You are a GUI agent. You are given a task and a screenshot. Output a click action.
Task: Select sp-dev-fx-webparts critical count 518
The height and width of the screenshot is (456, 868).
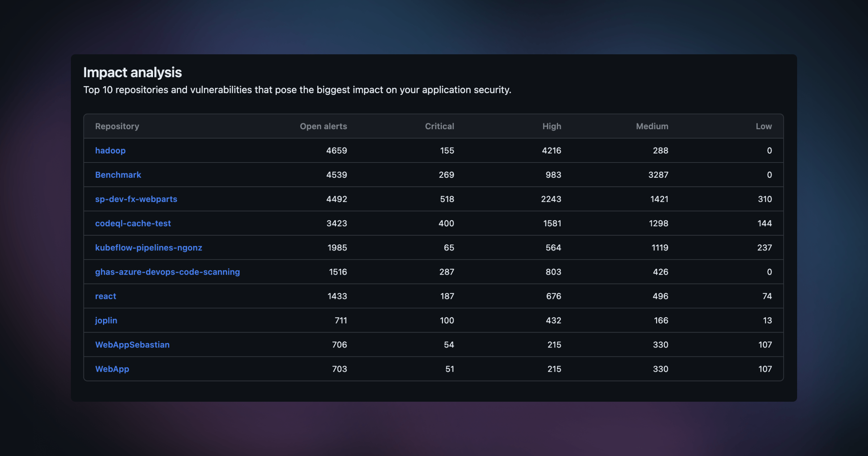447,199
